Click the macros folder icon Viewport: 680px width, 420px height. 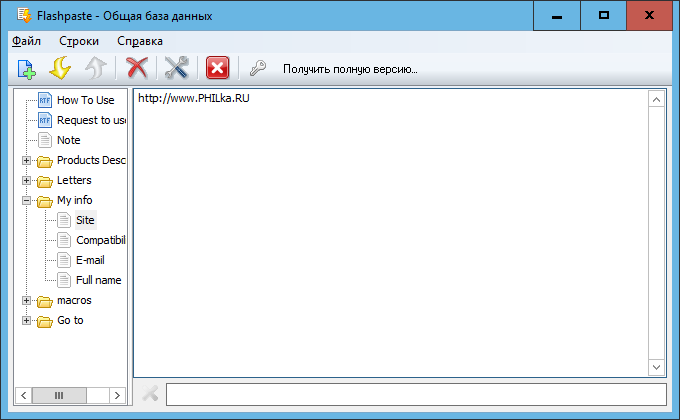(x=45, y=301)
